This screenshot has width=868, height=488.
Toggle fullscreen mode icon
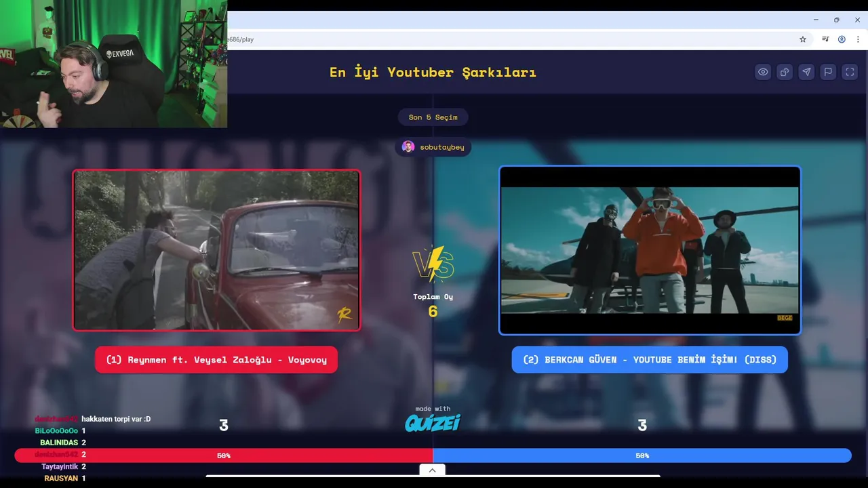[850, 72]
